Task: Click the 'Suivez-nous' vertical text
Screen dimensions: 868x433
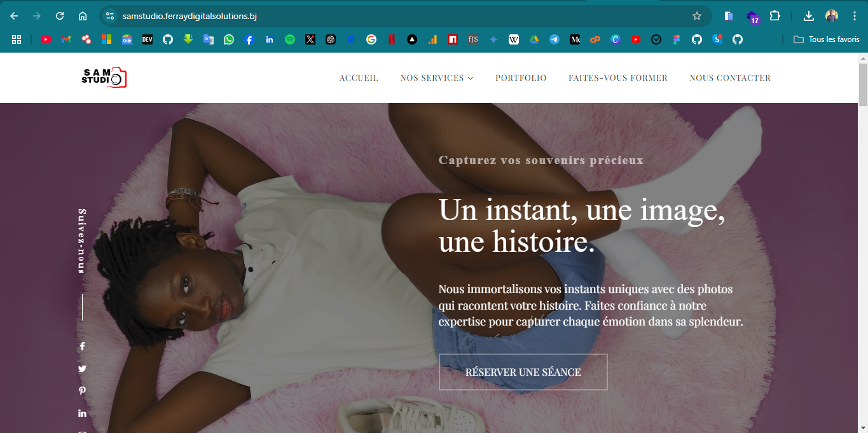Action: tap(82, 241)
